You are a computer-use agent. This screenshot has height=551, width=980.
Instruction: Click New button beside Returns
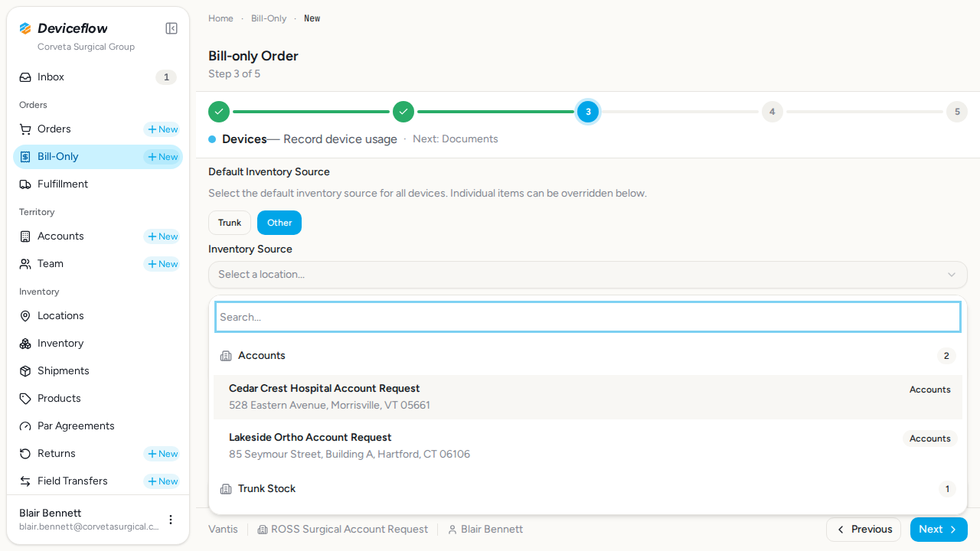tap(162, 454)
